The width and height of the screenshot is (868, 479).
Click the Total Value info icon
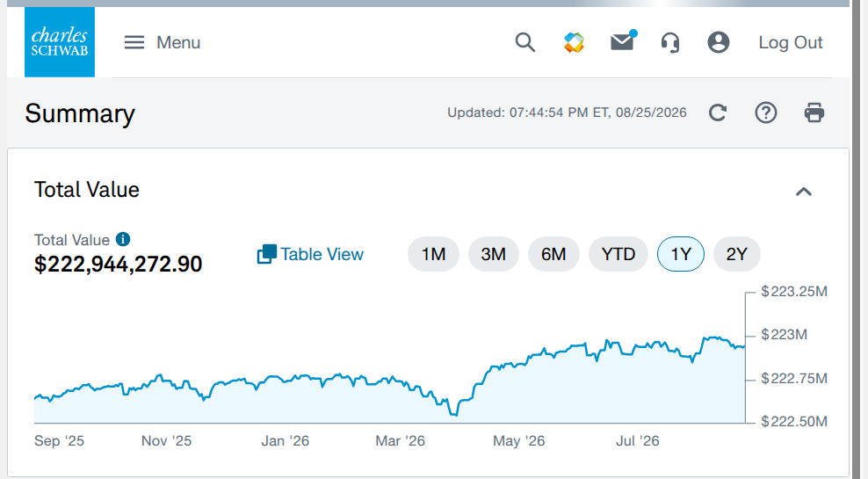[x=123, y=239]
